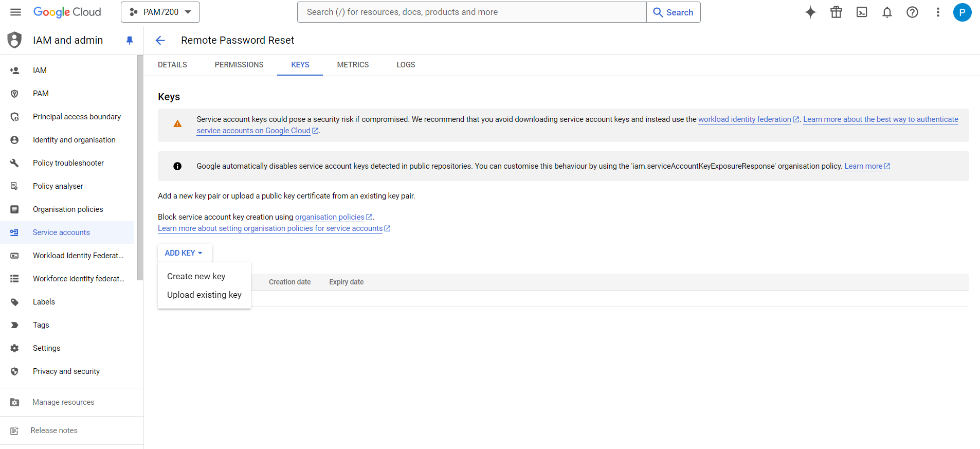Screen dimensions: 980x449
Task: Click the sidebar vertical scrollbar
Action: pyautogui.click(x=140, y=168)
